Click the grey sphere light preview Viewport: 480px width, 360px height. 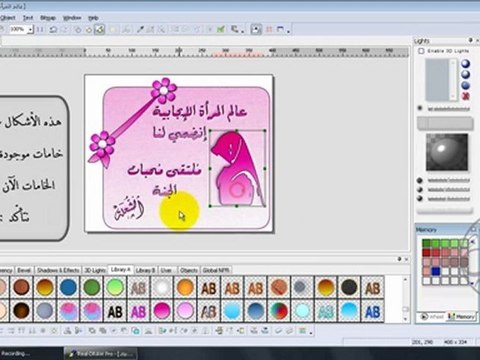click(x=447, y=152)
